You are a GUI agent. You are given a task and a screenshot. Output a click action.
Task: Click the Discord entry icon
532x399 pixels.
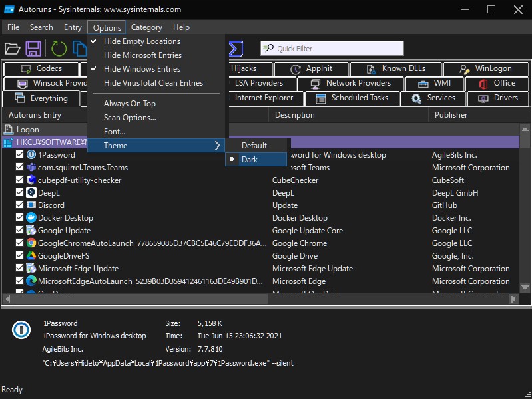tap(31, 205)
